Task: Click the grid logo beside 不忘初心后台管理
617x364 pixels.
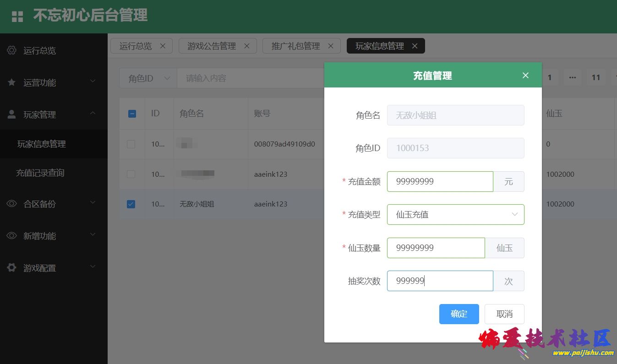Action: tap(17, 16)
